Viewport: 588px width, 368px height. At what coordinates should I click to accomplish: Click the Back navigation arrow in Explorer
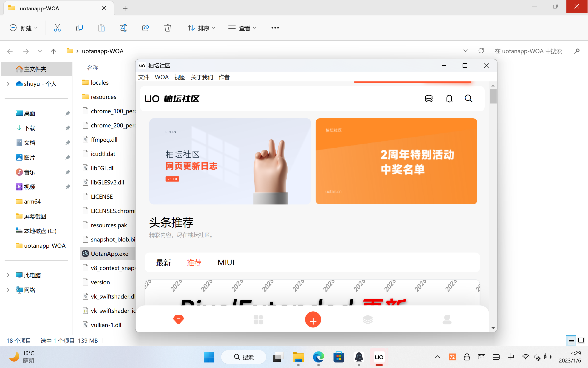click(x=10, y=51)
